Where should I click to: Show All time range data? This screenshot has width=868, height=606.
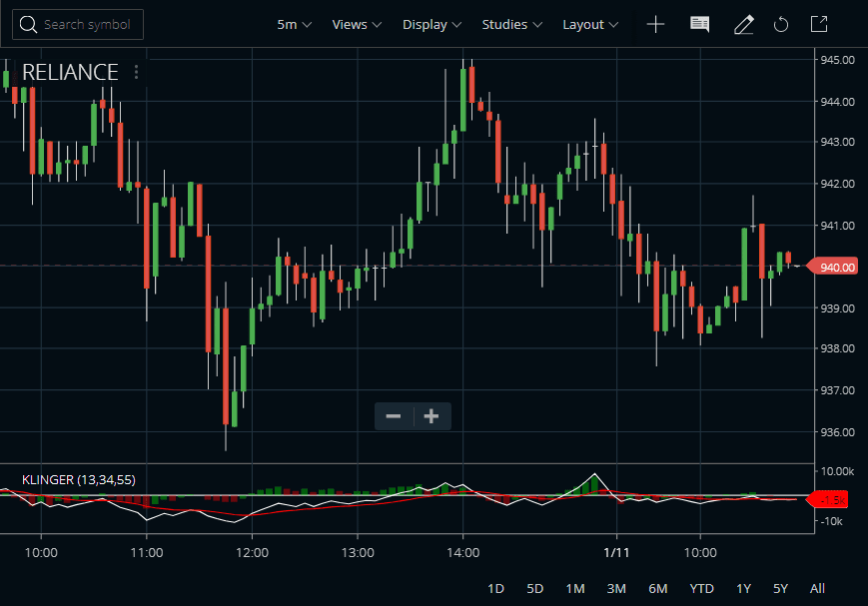817,588
